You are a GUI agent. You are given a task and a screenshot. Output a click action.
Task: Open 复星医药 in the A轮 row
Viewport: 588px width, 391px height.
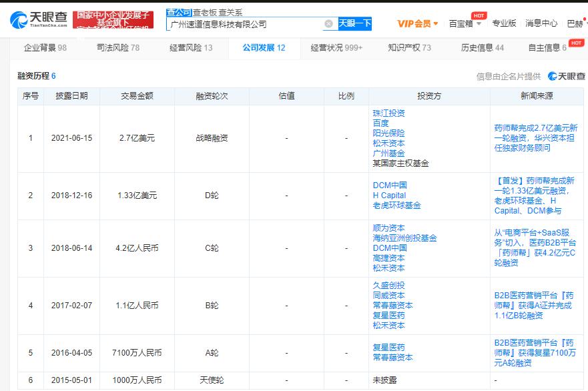(388, 348)
